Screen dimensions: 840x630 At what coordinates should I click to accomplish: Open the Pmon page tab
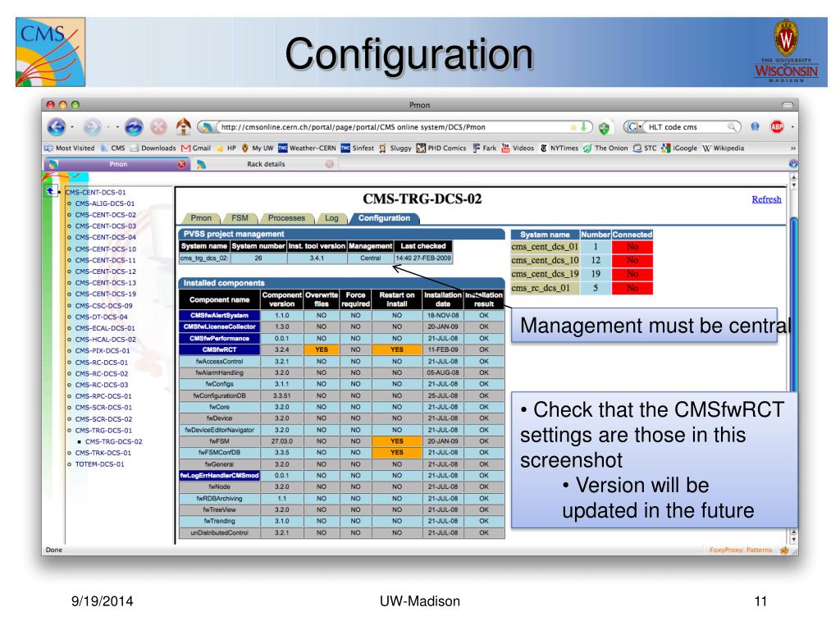pyautogui.click(x=201, y=218)
